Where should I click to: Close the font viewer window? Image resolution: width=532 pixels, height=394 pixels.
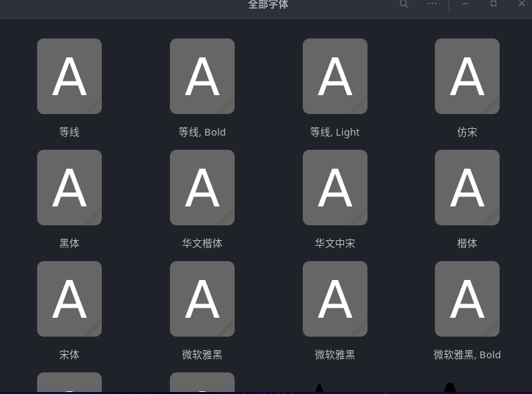click(522, 4)
